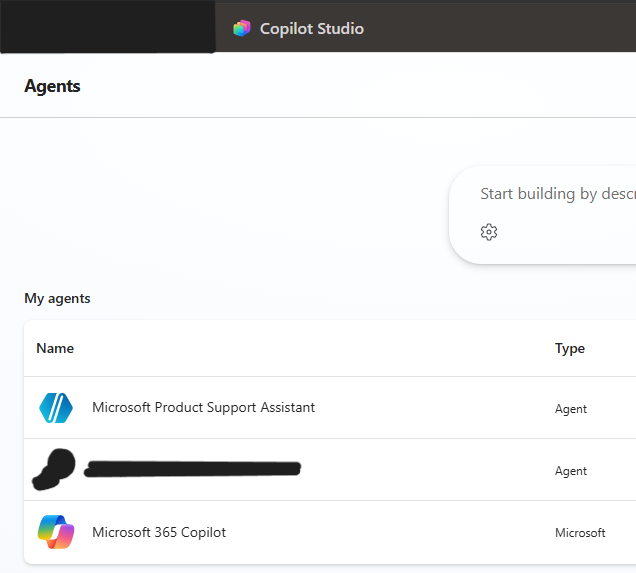This screenshot has height=573, width=636.
Task: Click the Microsoft Product Support Assistant icon
Action: [x=56, y=408]
